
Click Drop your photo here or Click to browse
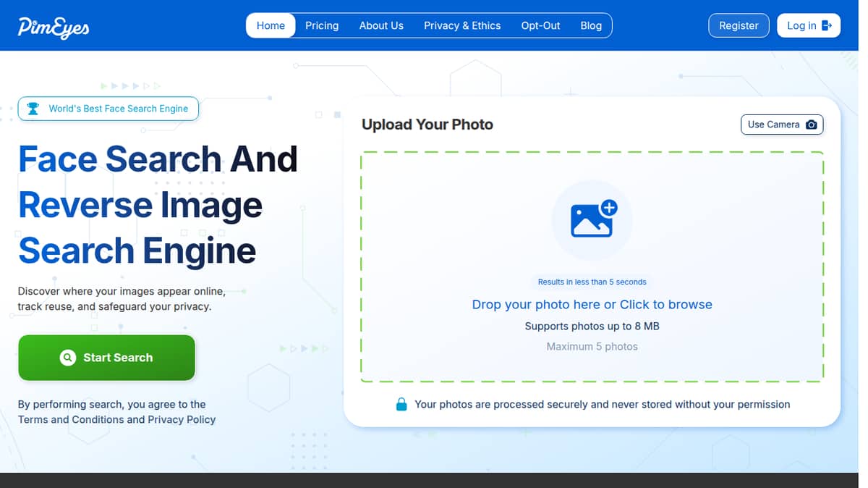(x=592, y=304)
